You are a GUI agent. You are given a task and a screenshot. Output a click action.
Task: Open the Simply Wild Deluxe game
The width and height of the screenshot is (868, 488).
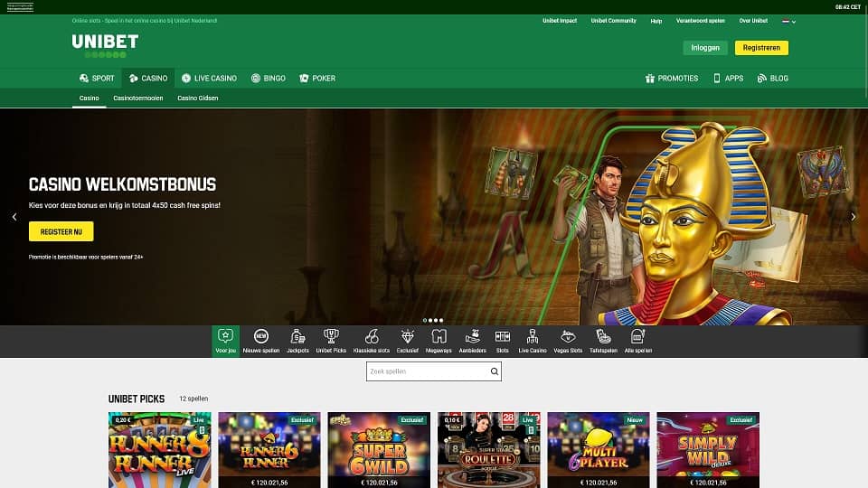(708, 450)
